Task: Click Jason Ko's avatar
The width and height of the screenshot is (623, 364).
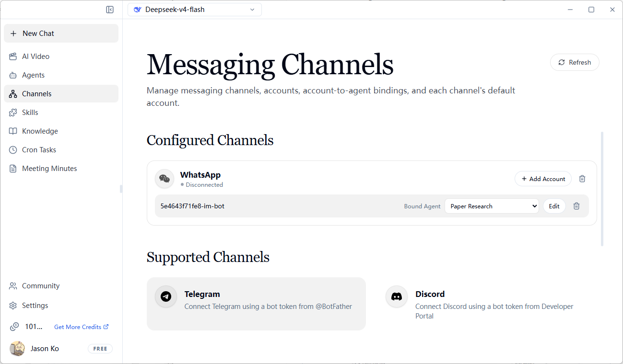Action: coord(17,349)
